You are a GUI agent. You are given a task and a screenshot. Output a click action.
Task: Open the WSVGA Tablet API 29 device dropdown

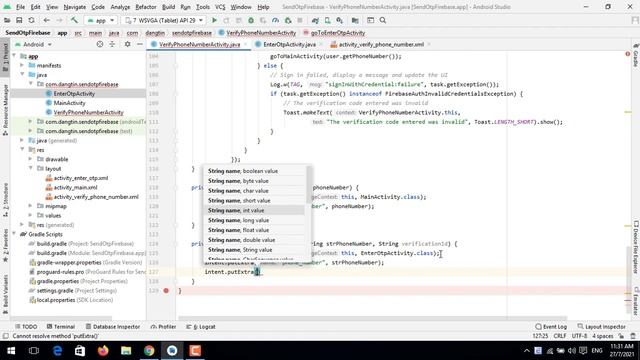[163, 20]
